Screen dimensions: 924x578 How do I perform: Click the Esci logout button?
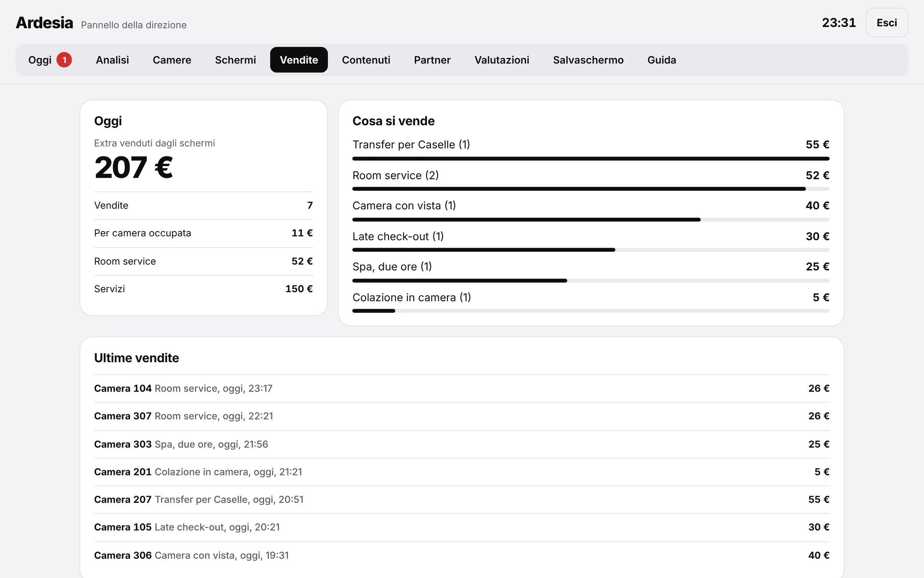887,23
